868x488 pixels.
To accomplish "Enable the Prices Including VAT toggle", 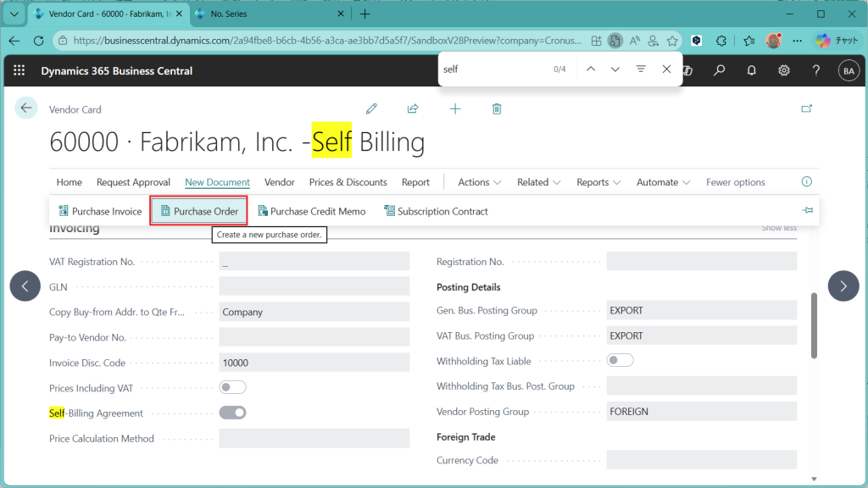I will coord(232,387).
